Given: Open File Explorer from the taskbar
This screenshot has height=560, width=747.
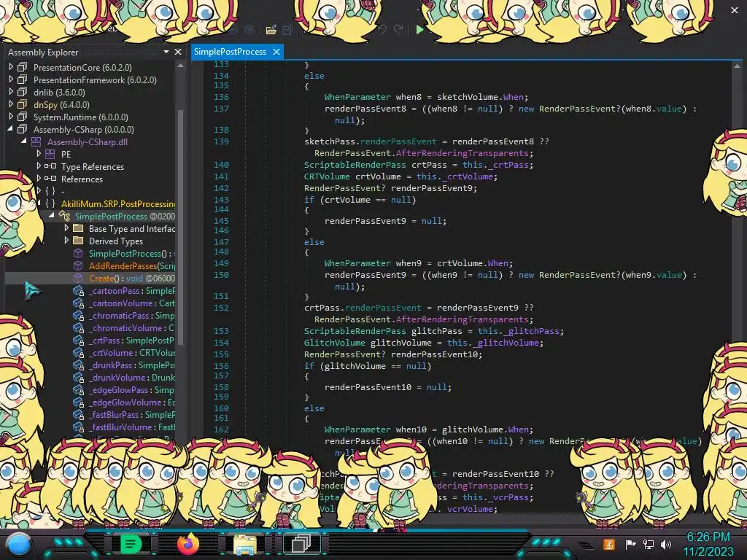Looking at the screenshot, I should pyautogui.click(x=245, y=544).
